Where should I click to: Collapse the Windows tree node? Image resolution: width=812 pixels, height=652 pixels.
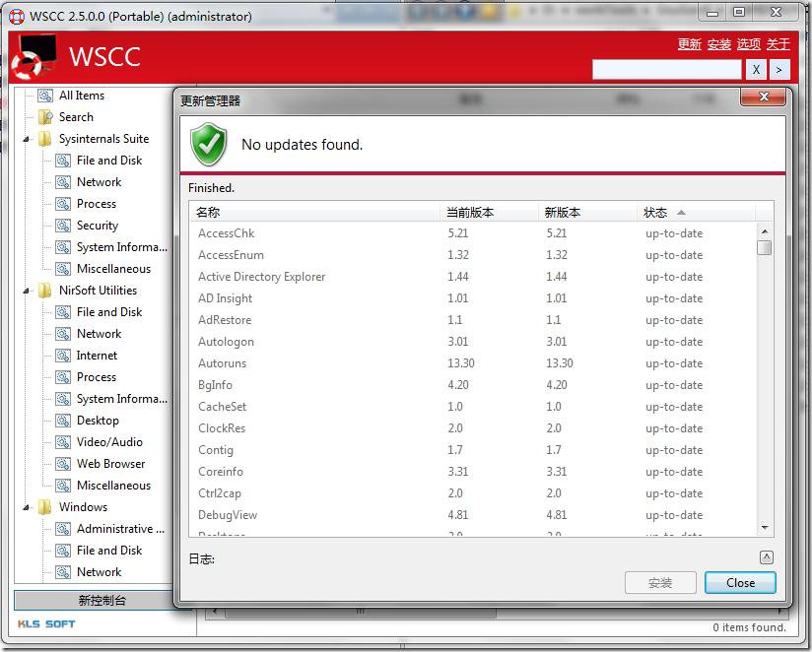tap(27, 508)
